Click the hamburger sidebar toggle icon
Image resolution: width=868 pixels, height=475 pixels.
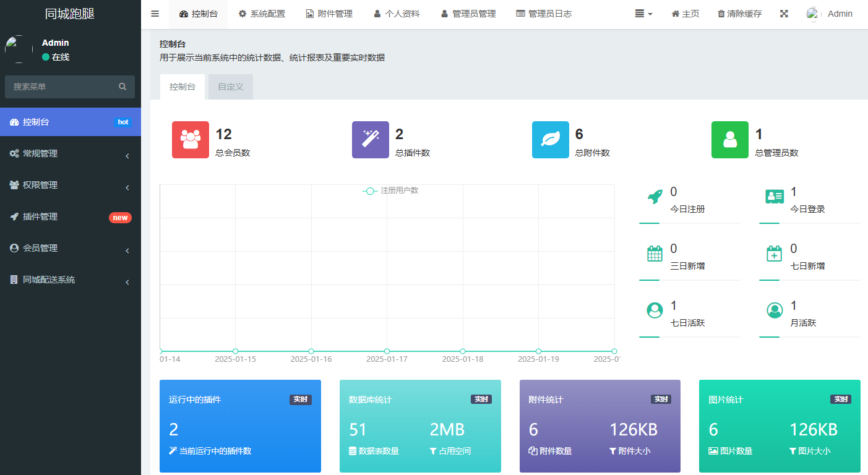click(155, 14)
